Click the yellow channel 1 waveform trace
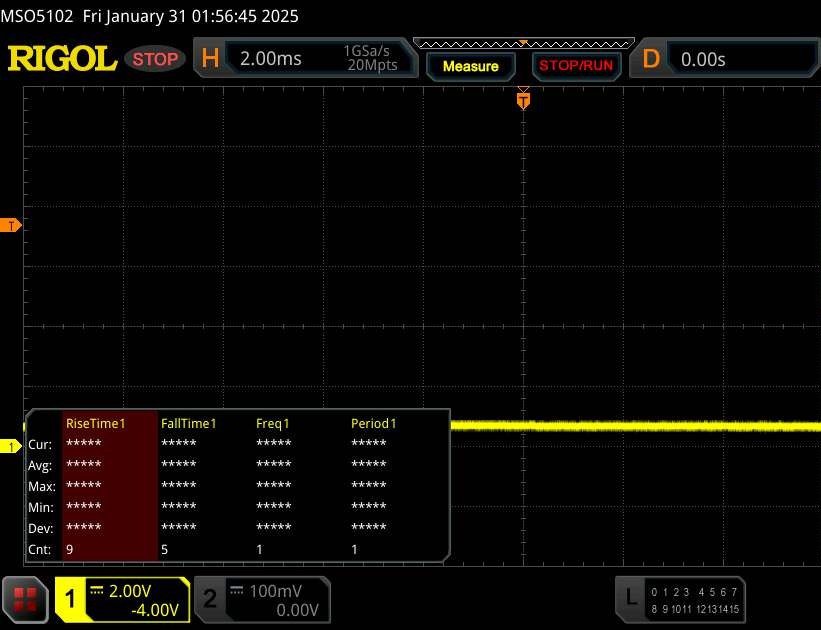This screenshot has height=630, width=821. [635, 426]
